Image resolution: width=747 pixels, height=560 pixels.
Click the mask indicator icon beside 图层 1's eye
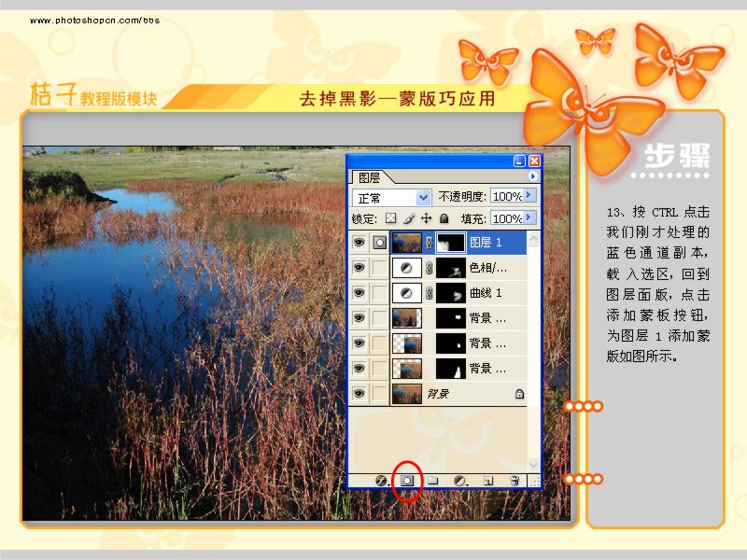(380, 243)
